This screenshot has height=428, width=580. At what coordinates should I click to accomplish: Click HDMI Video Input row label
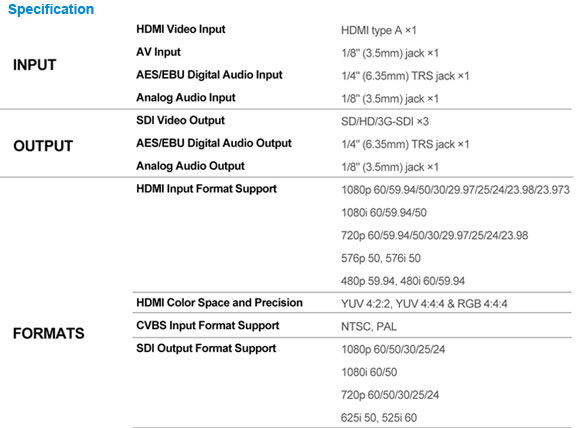(x=181, y=29)
